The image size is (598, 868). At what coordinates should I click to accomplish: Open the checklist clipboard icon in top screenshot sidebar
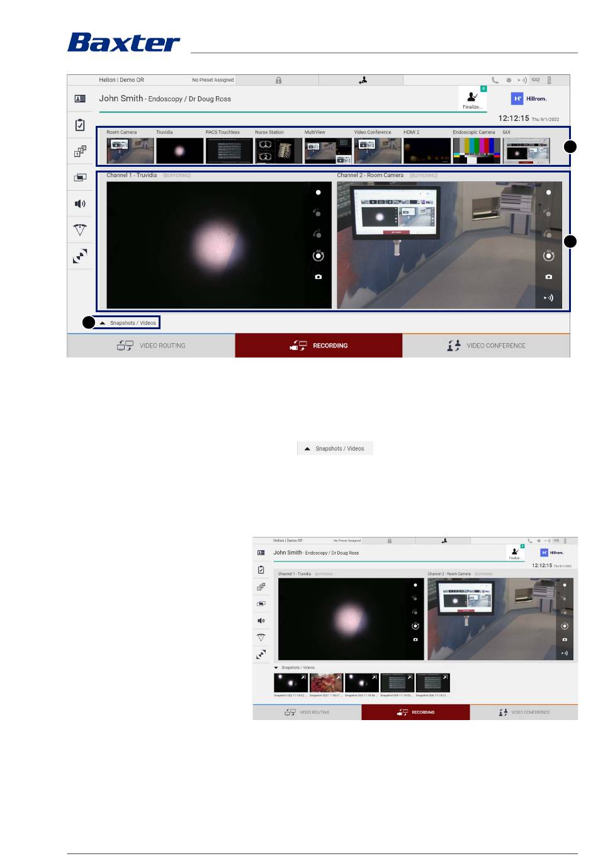pos(80,125)
